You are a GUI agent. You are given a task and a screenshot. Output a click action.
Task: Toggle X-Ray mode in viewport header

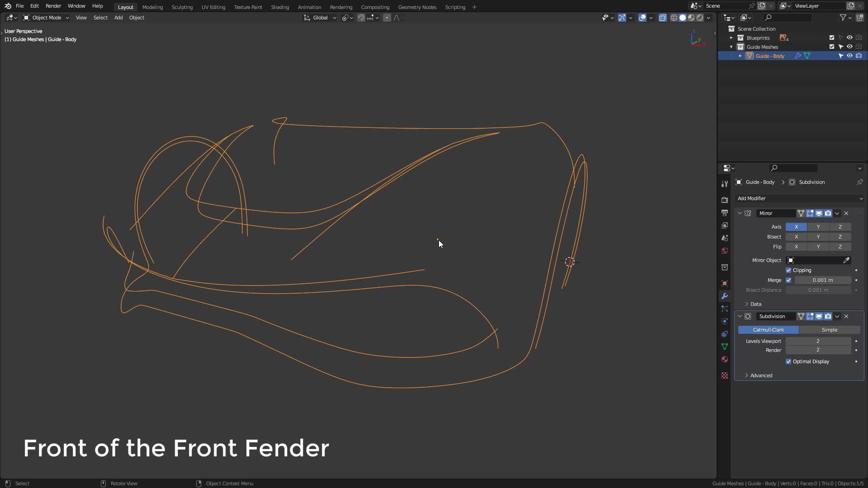click(662, 18)
